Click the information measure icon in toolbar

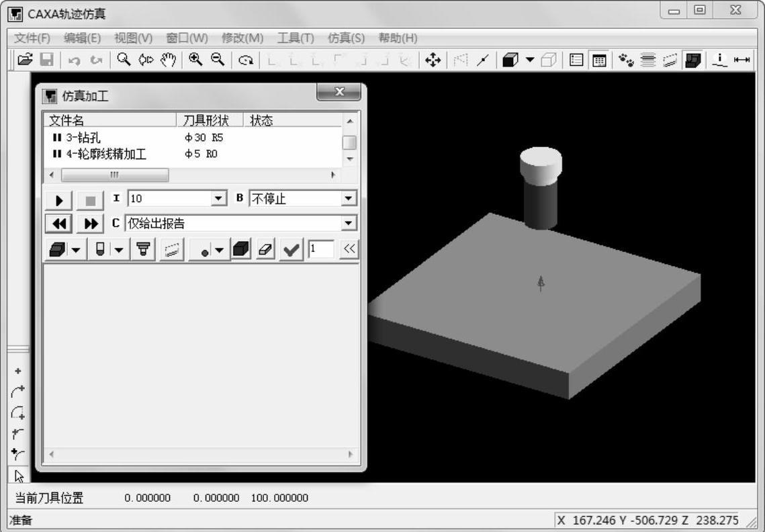(x=719, y=60)
